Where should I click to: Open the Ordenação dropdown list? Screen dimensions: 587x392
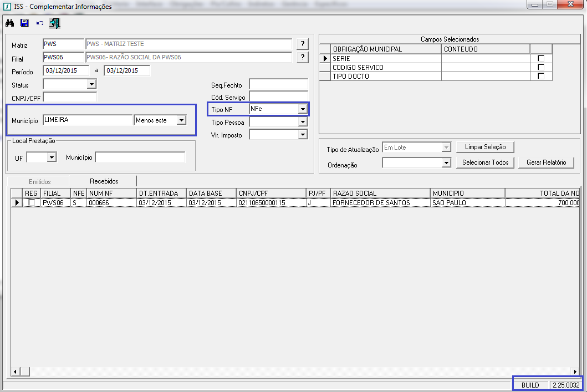pyautogui.click(x=446, y=163)
